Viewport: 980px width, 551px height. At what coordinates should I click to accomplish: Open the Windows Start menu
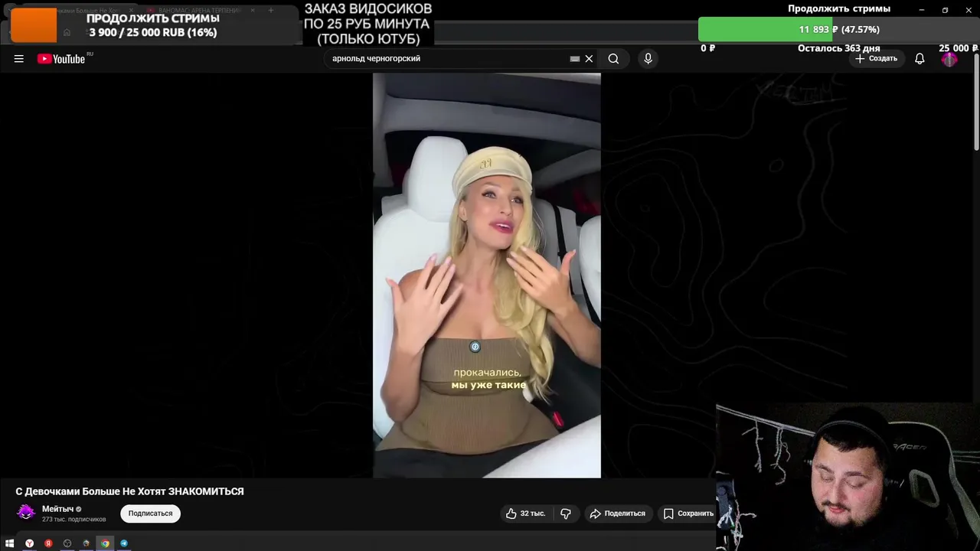click(x=10, y=543)
